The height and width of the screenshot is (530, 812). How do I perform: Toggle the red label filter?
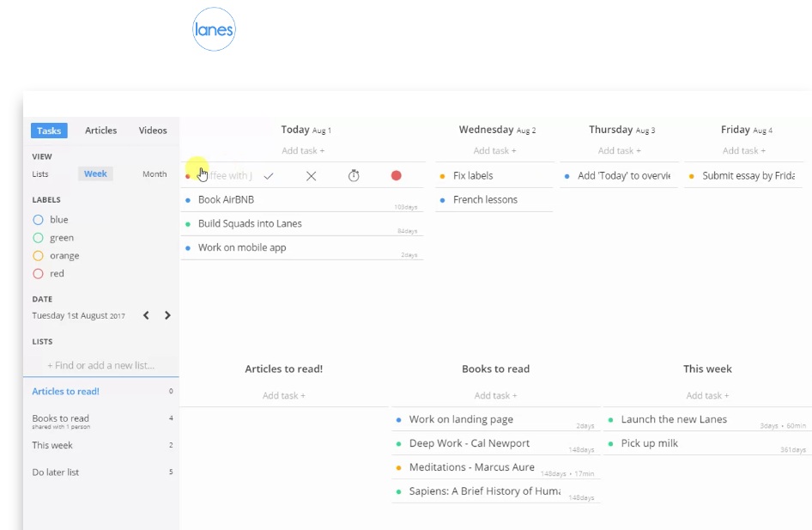pyautogui.click(x=38, y=274)
